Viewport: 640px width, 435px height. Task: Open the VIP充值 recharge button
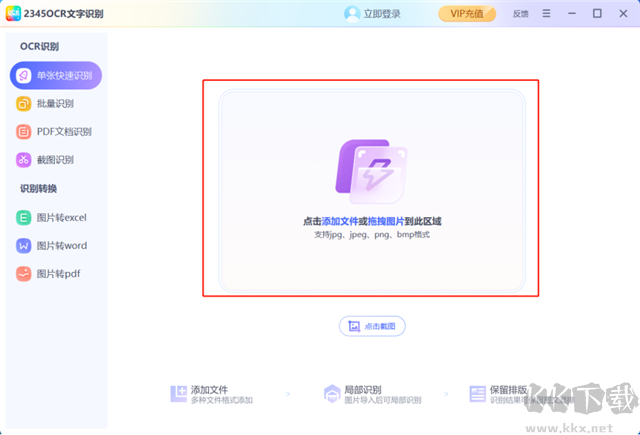(x=467, y=13)
